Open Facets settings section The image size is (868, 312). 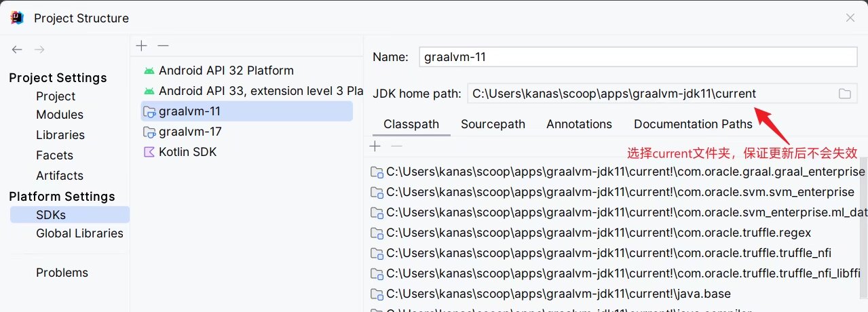pyautogui.click(x=54, y=155)
